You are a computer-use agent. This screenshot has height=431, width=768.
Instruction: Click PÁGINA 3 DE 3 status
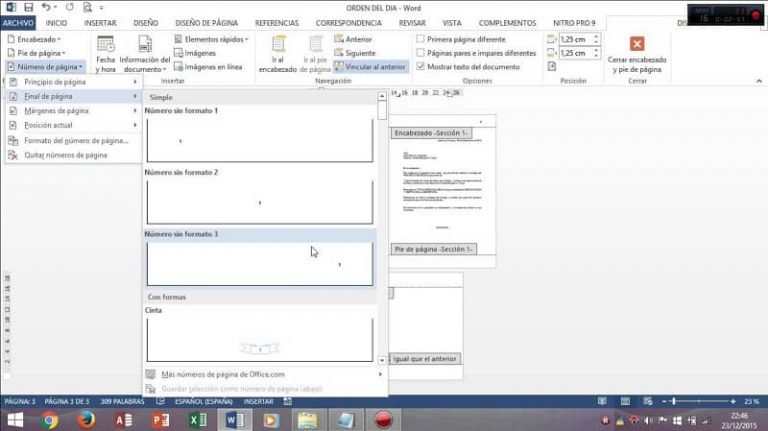coord(67,402)
